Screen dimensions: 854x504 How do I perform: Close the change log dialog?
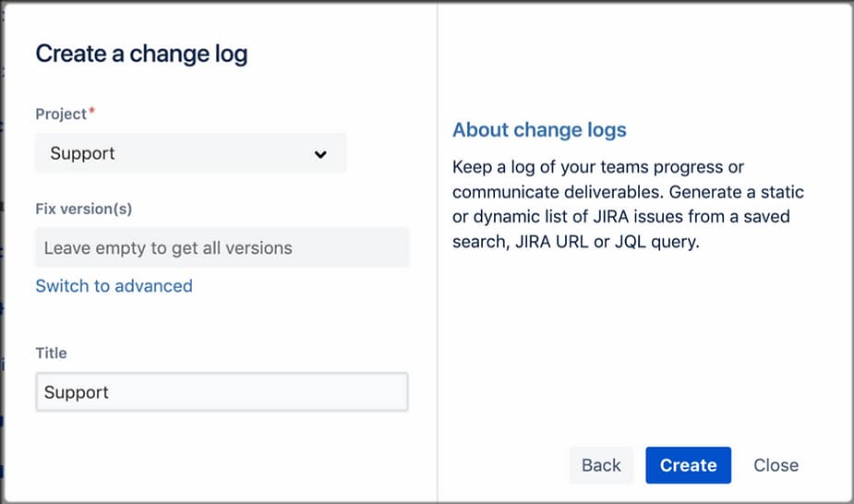[776, 465]
